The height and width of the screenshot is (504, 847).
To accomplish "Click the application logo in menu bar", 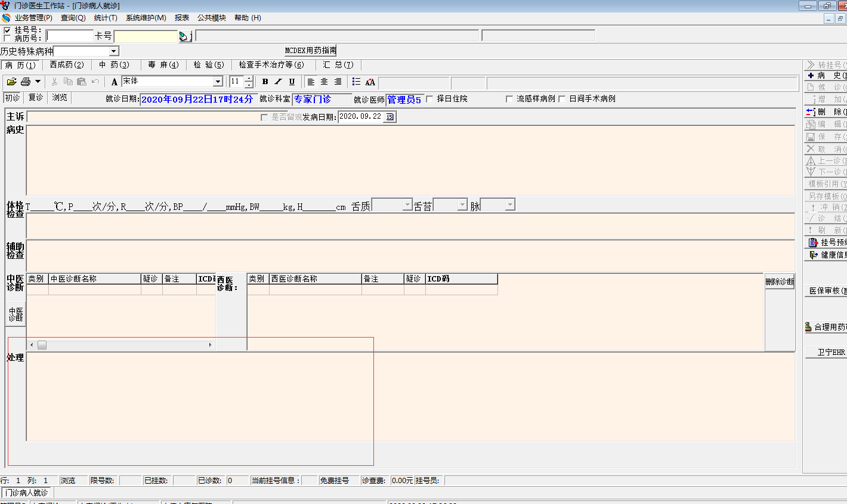I will pyautogui.click(x=6, y=18).
